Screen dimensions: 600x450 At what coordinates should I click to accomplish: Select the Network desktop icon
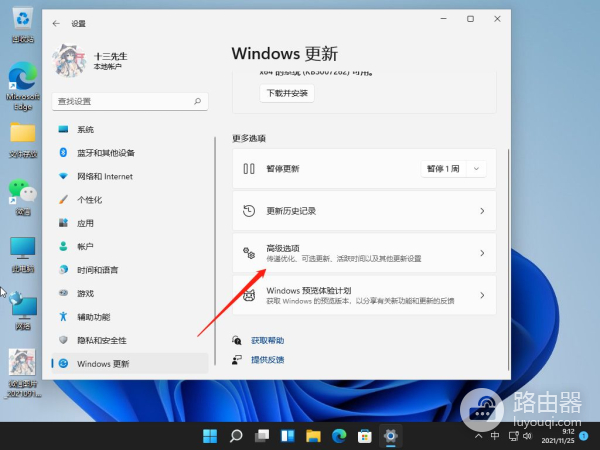[x=23, y=311]
